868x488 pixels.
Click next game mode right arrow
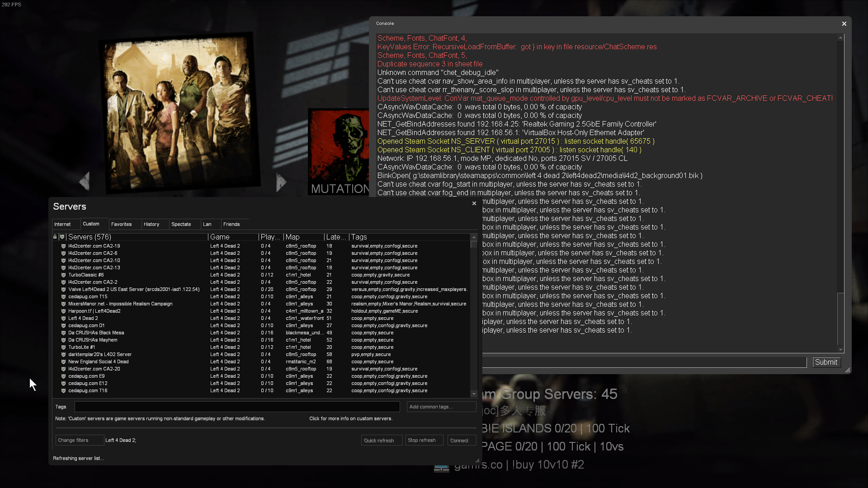281,182
